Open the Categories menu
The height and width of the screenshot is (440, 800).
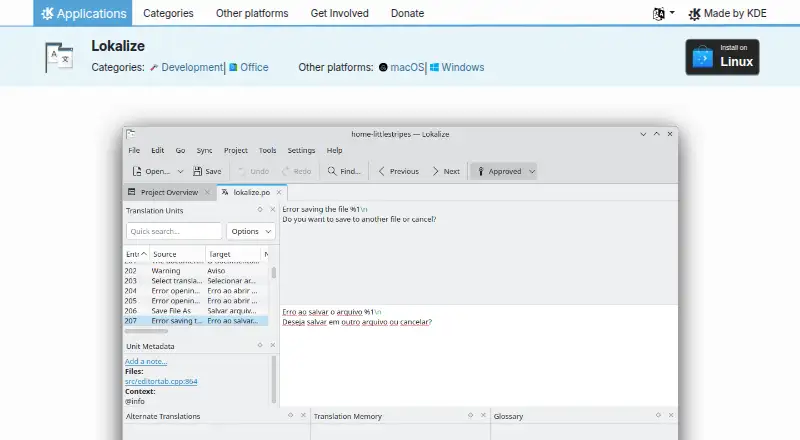coord(168,13)
